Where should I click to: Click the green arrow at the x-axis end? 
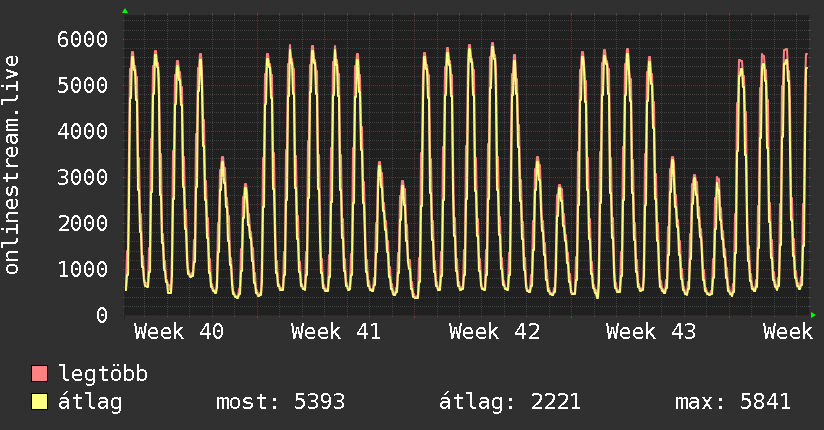[x=813, y=315]
